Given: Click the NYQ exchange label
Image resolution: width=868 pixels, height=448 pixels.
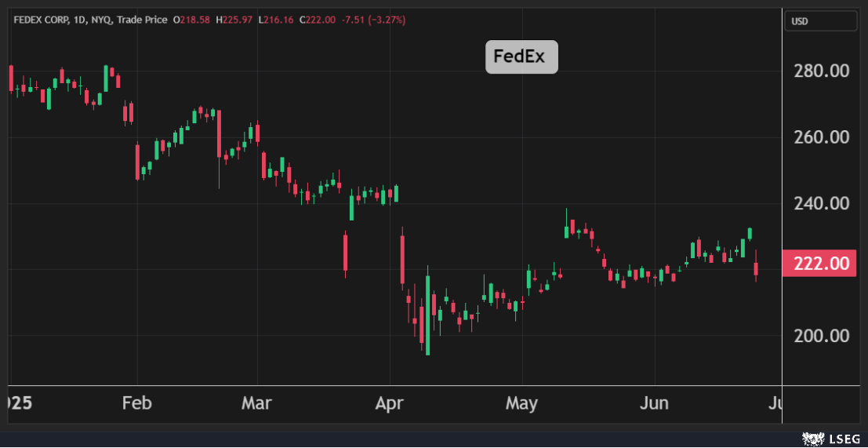Looking at the screenshot, I should [98, 20].
